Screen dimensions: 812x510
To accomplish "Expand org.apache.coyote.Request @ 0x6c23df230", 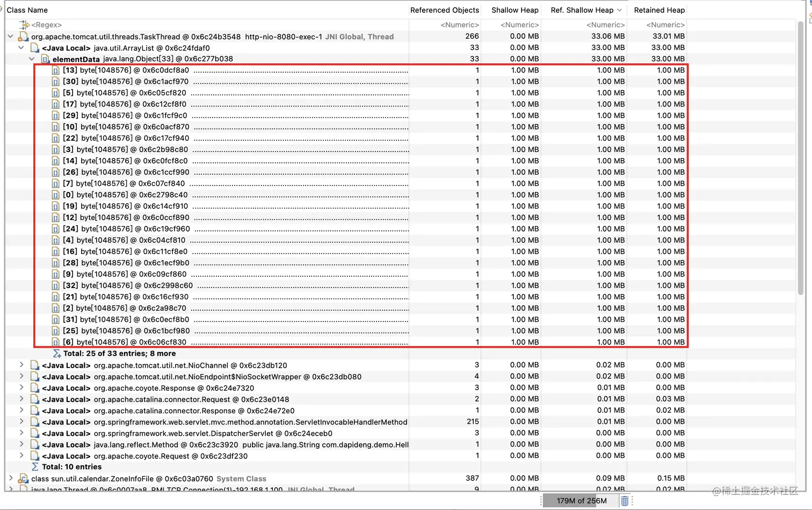I will click(x=21, y=456).
